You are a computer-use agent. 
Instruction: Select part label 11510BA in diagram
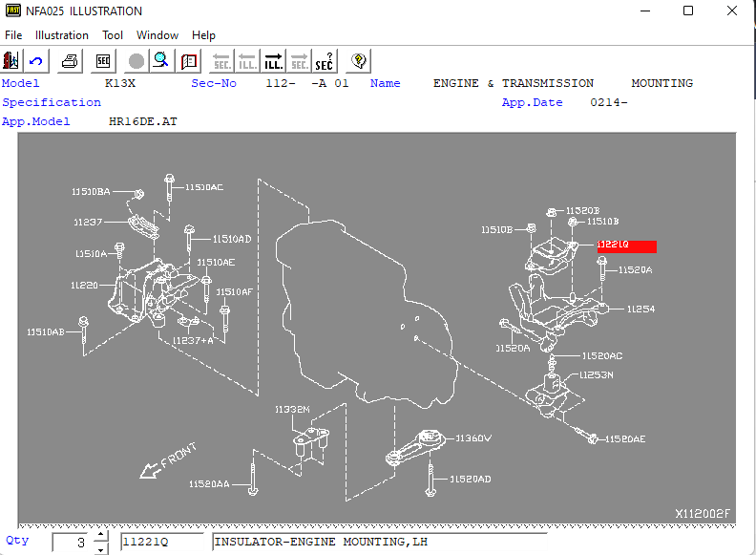[x=91, y=192]
